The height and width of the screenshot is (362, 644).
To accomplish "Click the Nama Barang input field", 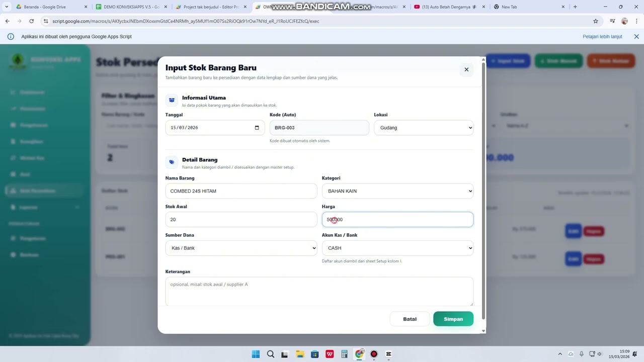I will pos(241,191).
